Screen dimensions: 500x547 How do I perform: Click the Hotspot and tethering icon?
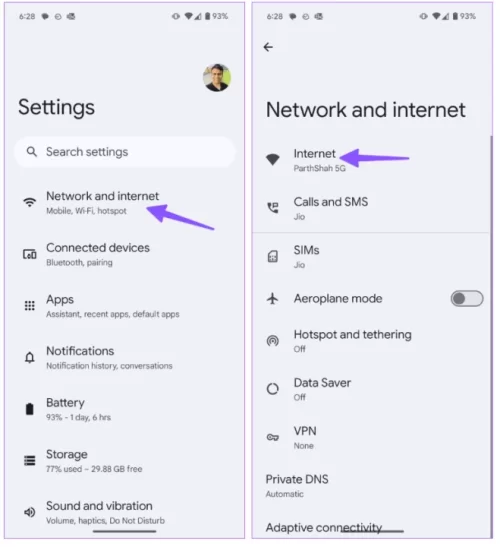[273, 340]
